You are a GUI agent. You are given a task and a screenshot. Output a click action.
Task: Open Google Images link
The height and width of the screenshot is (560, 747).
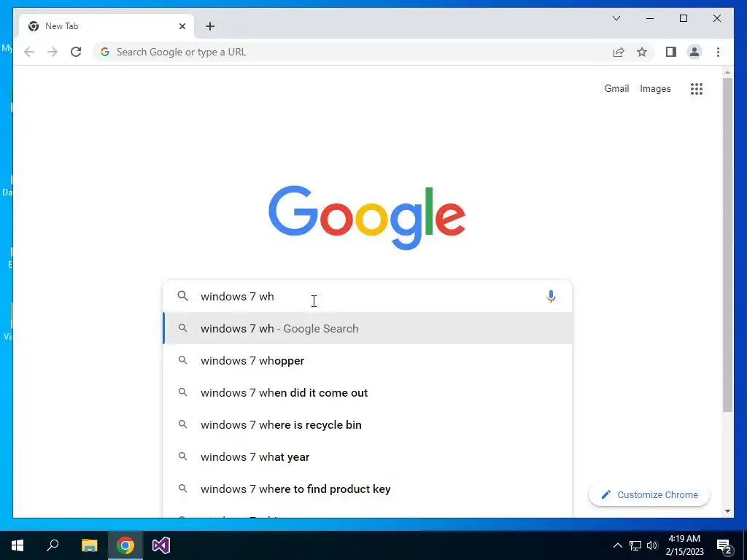pos(655,88)
